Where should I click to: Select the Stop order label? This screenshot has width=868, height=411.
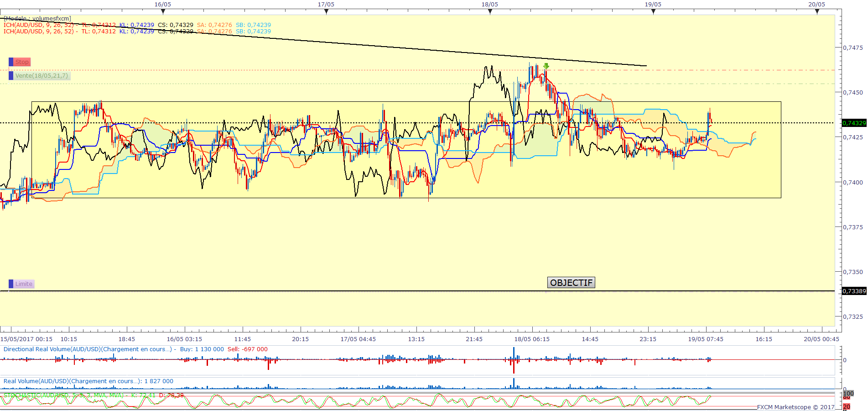(x=19, y=62)
